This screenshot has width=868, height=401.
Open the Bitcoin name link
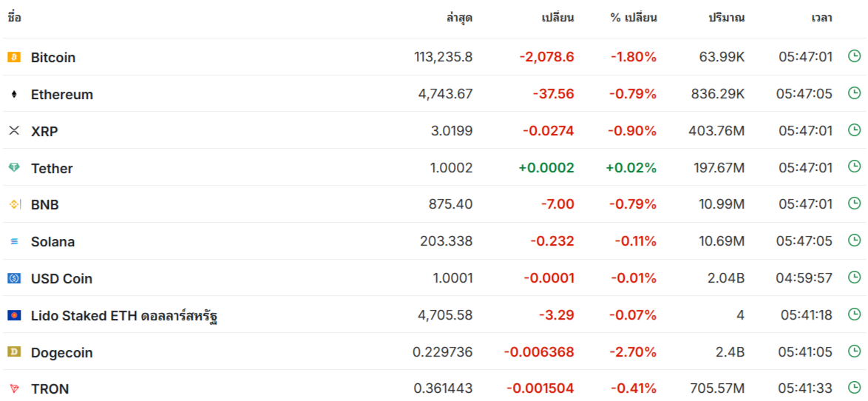pos(53,57)
